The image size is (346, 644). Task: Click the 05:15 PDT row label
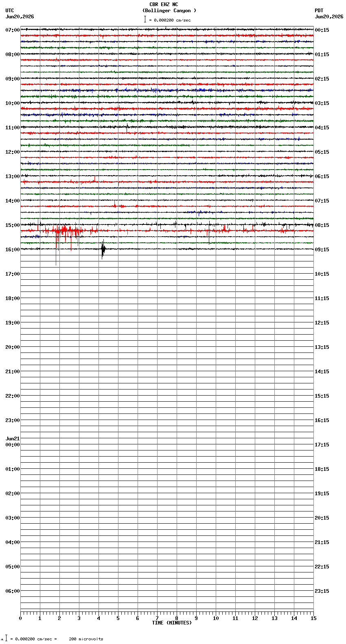[322, 152]
